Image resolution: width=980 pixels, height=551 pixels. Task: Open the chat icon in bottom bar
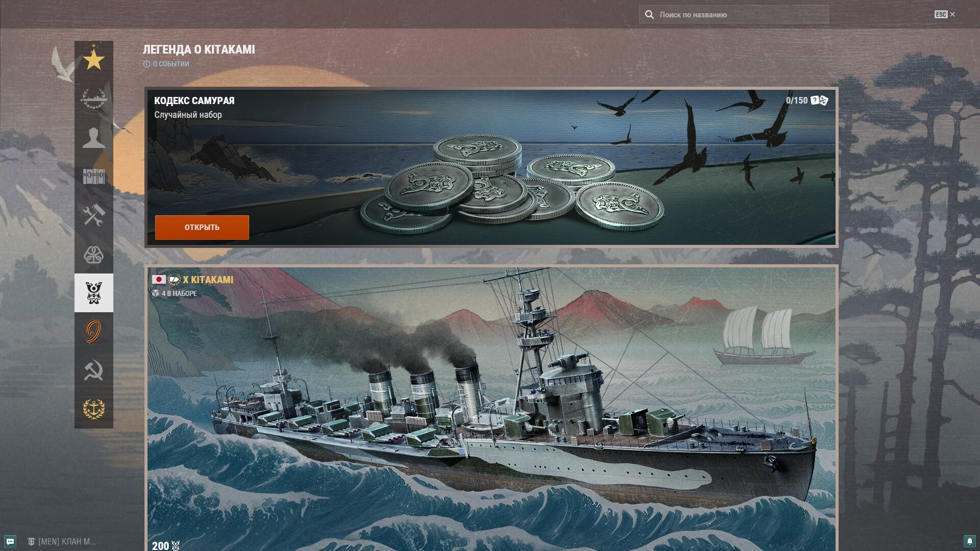10,541
